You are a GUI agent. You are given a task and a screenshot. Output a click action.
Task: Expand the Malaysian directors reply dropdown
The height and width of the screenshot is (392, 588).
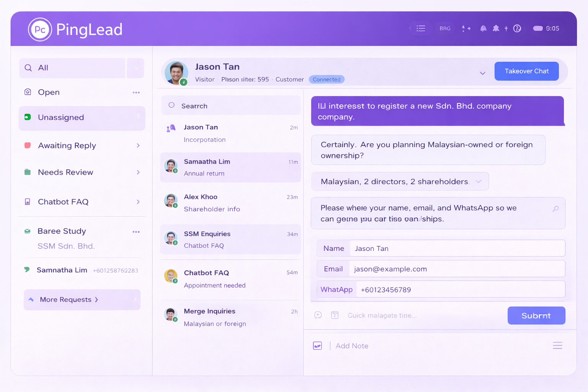pyautogui.click(x=479, y=181)
